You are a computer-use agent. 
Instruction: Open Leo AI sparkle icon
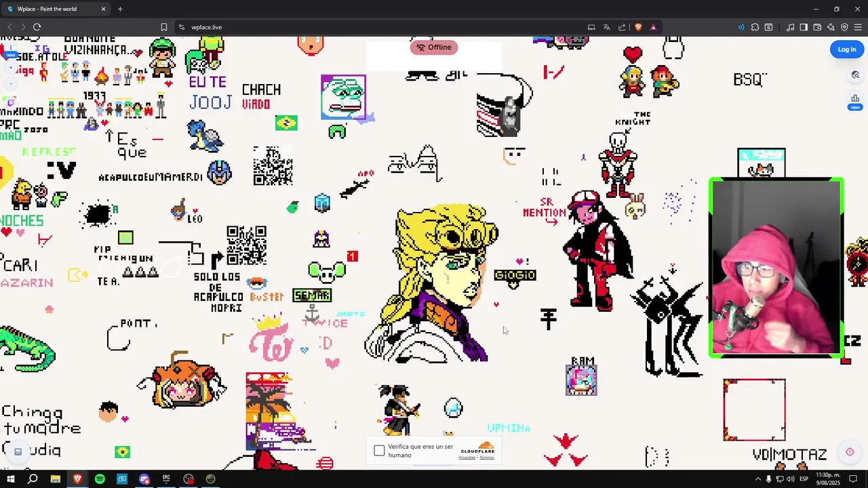pos(831,27)
